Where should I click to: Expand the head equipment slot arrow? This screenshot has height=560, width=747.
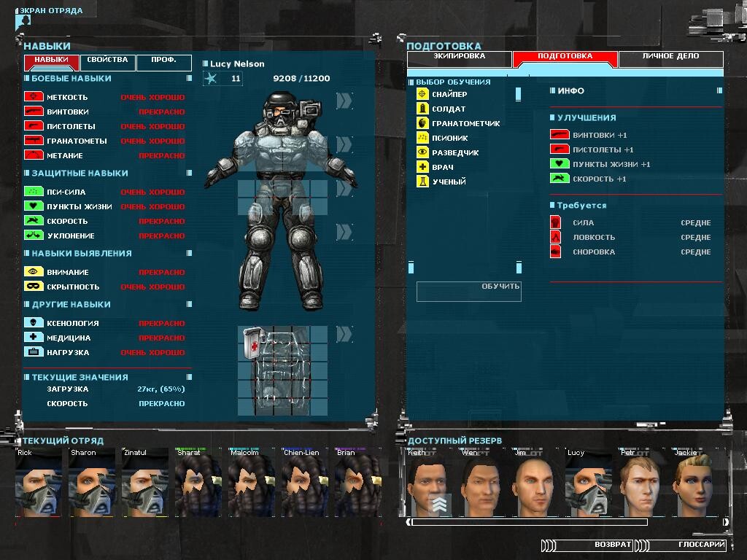(x=344, y=101)
